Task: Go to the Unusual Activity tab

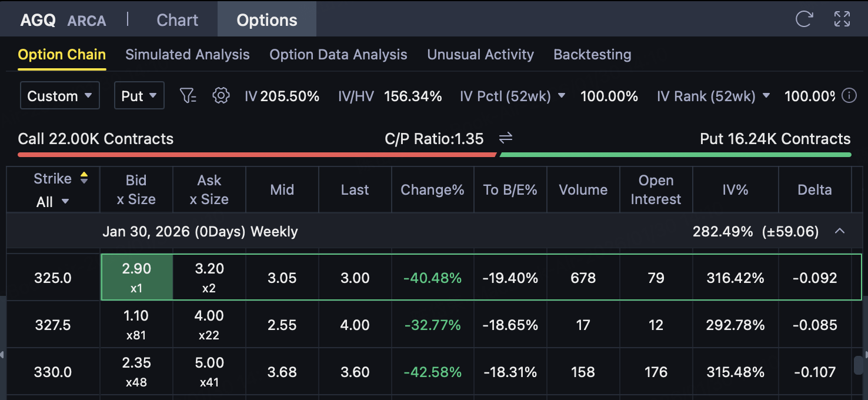Action: click(x=480, y=55)
